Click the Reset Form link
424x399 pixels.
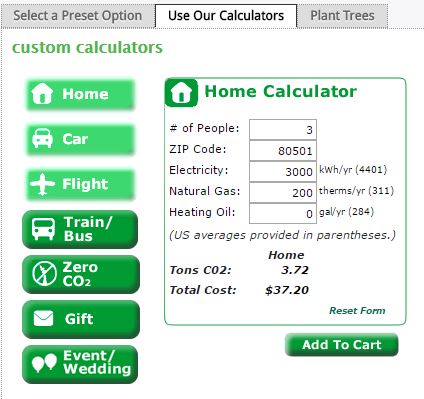pos(357,310)
